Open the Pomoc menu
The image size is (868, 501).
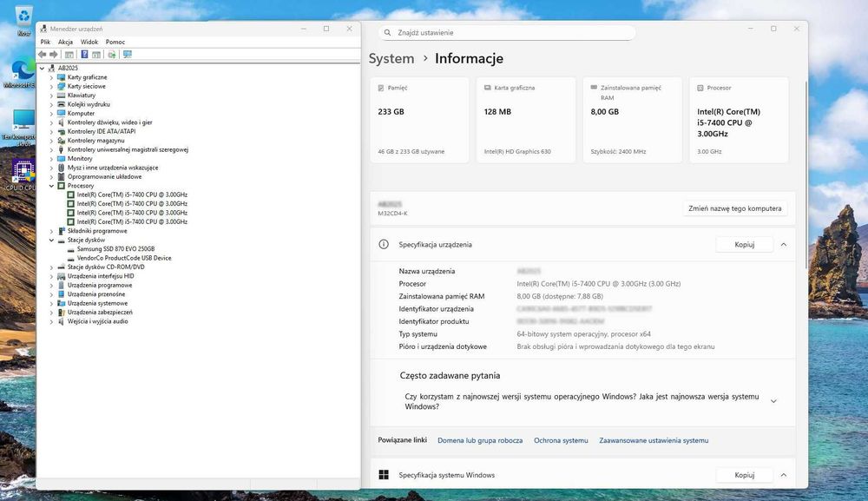(115, 42)
